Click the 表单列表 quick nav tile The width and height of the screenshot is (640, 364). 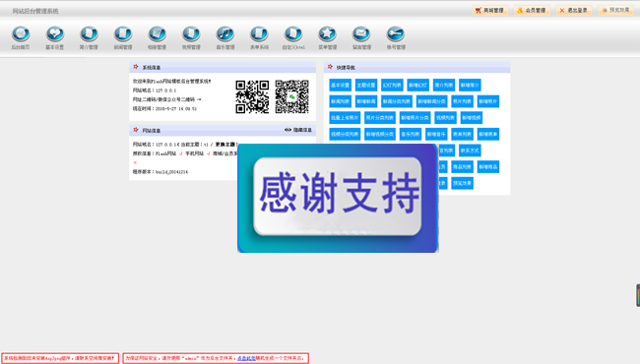coord(463,134)
